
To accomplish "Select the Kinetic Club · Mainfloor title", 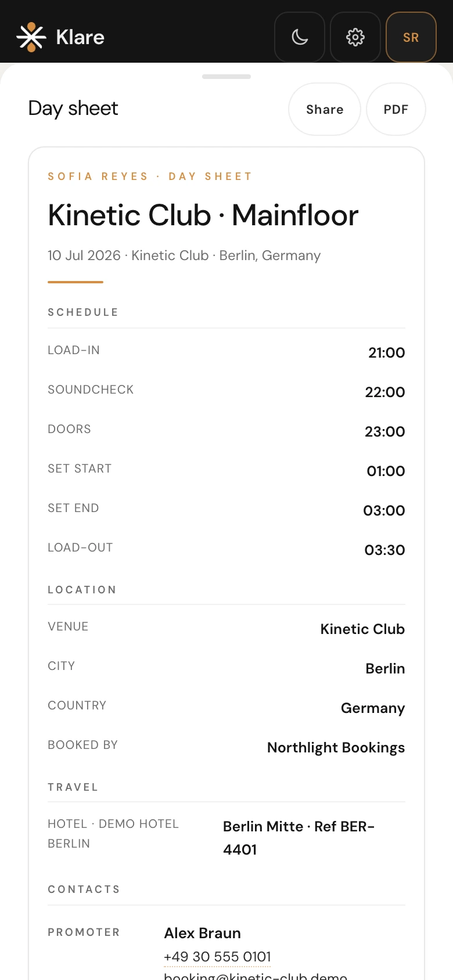I will click(x=203, y=215).
